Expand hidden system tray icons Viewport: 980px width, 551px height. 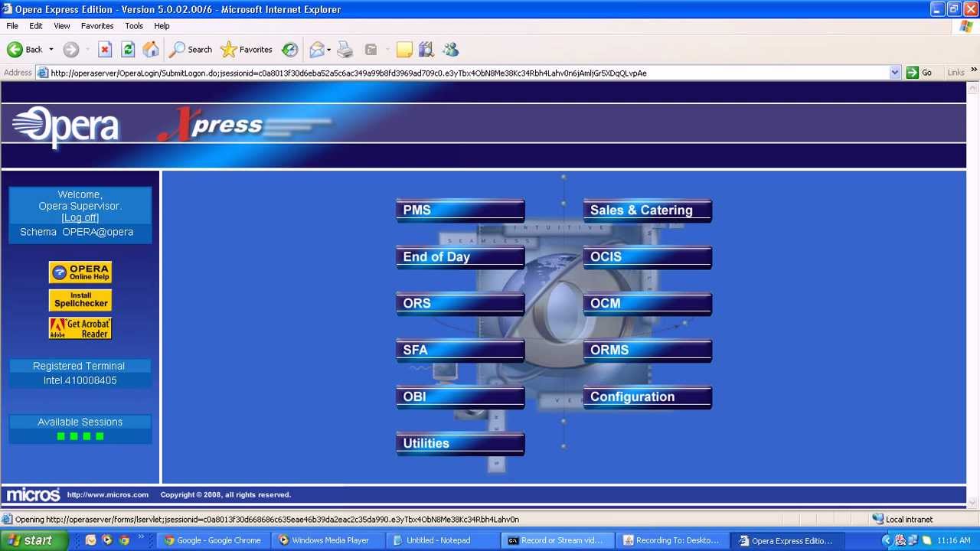click(x=887, y=540)
